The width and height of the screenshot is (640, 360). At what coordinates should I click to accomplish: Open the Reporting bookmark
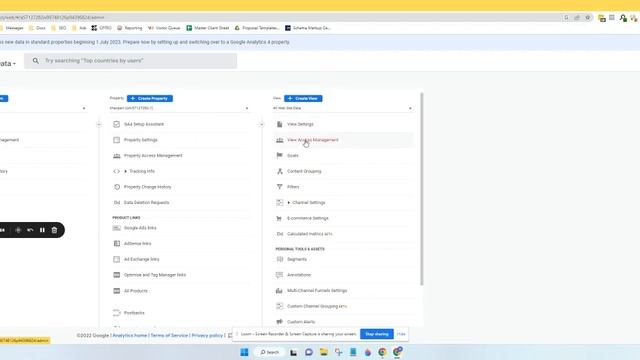coord(130,28)
